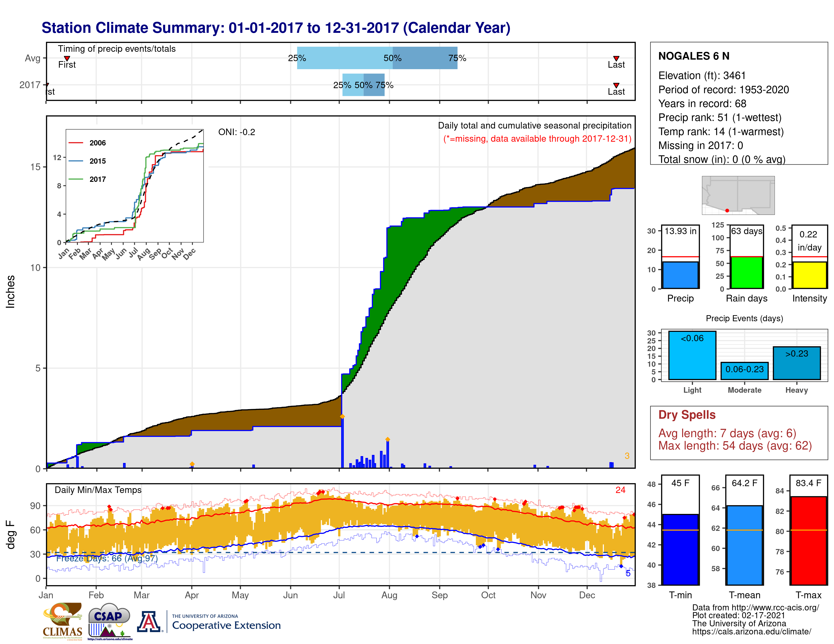This screenshot has height=644, width=834.
Task: Click the Avg Last red triangle marker
Action: pyautogui.click(x=616, y=58)
